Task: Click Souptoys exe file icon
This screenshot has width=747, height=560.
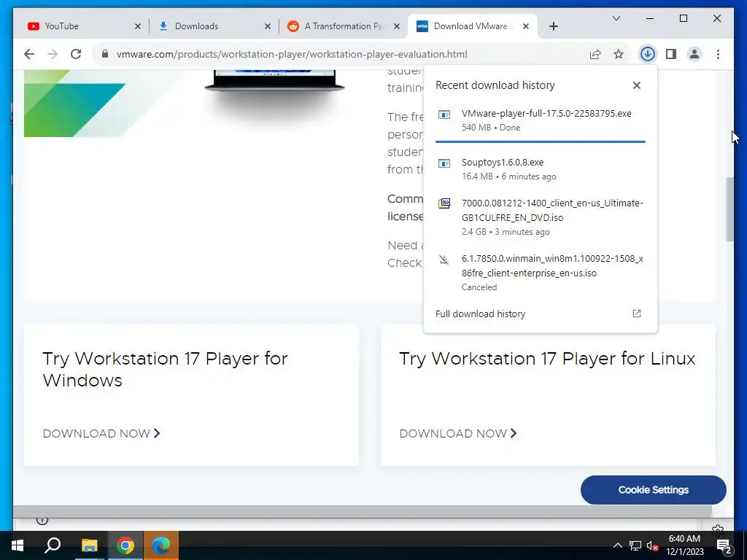Action: tap(444, 163)
